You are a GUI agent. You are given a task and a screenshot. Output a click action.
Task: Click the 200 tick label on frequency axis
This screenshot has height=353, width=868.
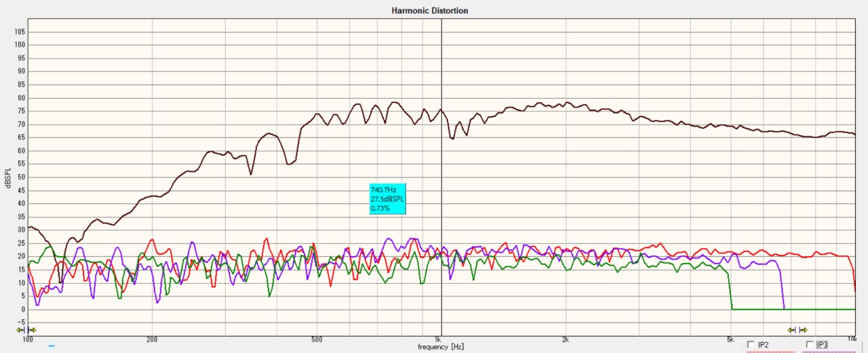tap(152, 338)
